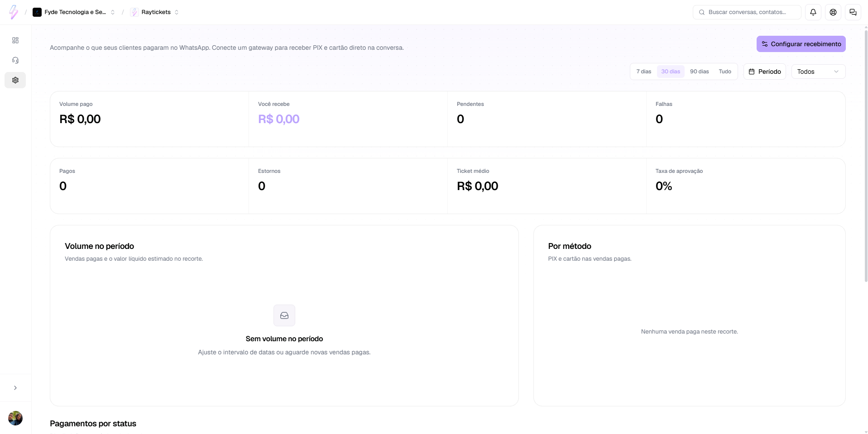Select the Tudo range option
Screen dimensions: 868x434
click(x=725, y=72)
